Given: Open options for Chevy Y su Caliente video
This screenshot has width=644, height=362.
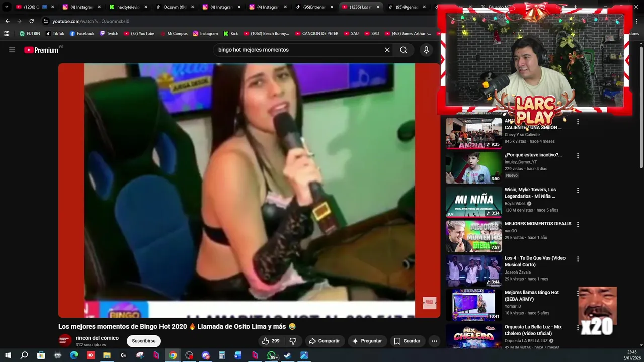Looking at the screenshot, I should [578, 122].
